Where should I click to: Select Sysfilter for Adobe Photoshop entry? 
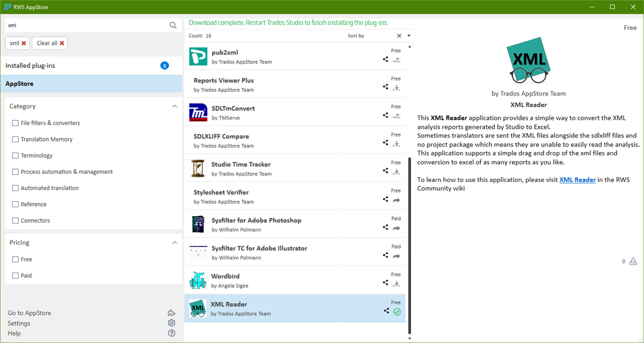coord(295,224)
